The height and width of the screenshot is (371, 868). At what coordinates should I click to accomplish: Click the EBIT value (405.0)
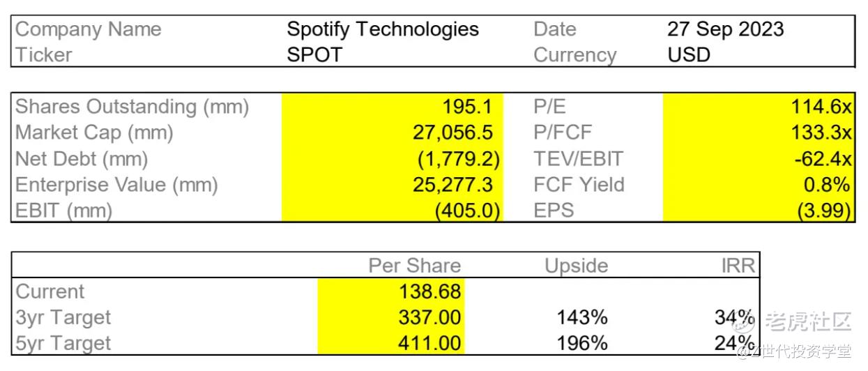[466, 211]
